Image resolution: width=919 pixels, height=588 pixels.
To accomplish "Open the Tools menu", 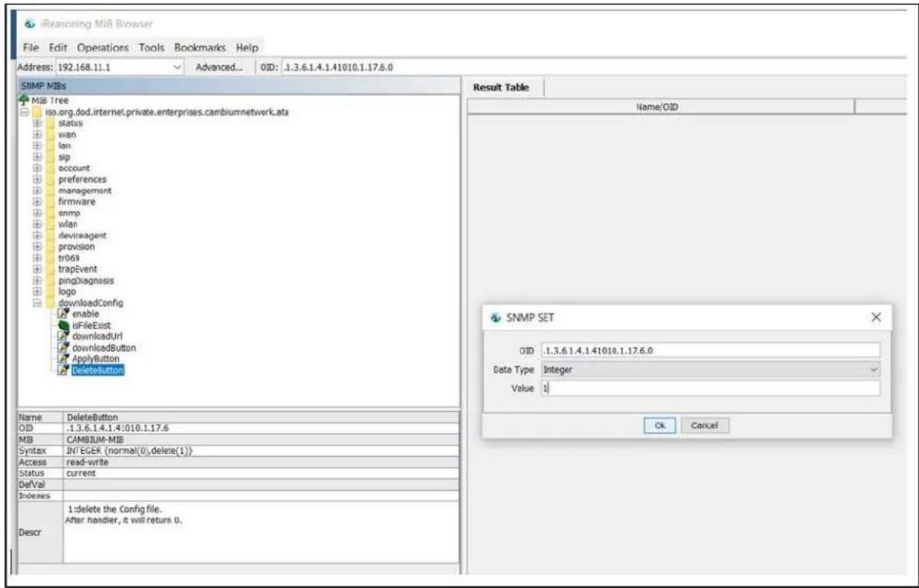I will click(151, 48).
